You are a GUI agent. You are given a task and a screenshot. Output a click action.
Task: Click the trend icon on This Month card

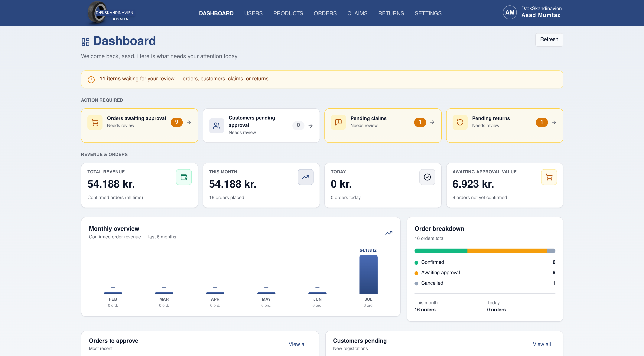tap(305, 177)
